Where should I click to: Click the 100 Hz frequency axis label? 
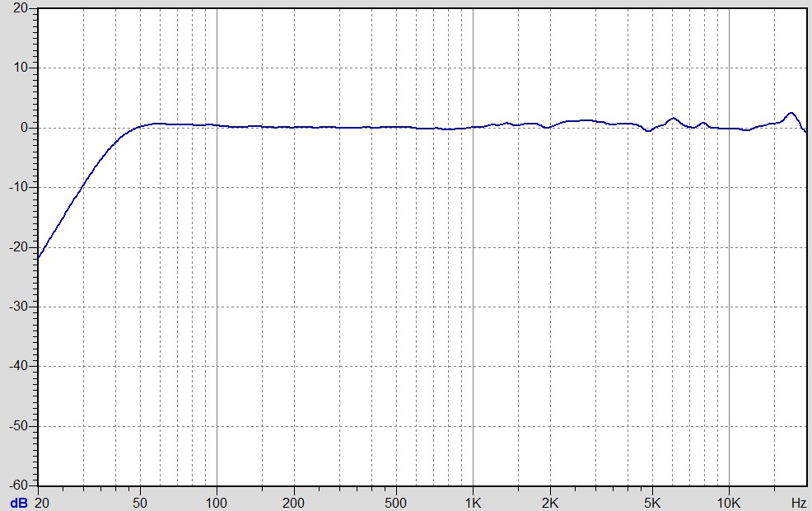(217, 503)
